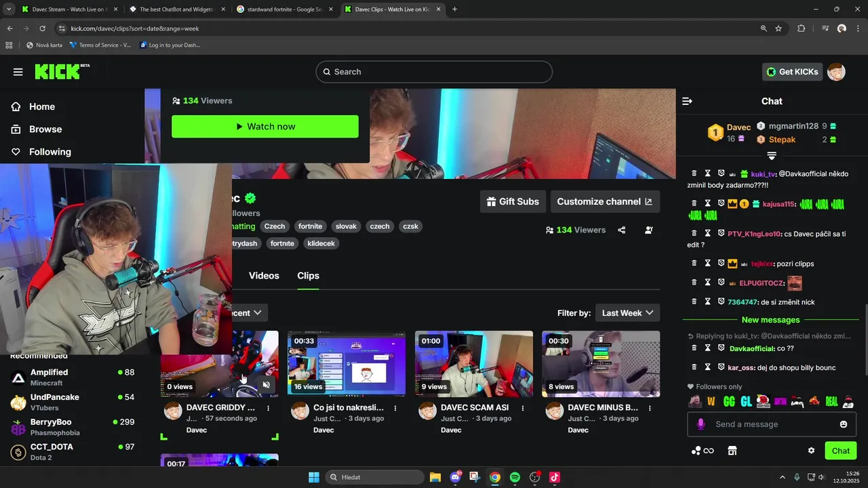Show hidden system tray icons
The height and width of the screenshot is (488, 868).
782,477
